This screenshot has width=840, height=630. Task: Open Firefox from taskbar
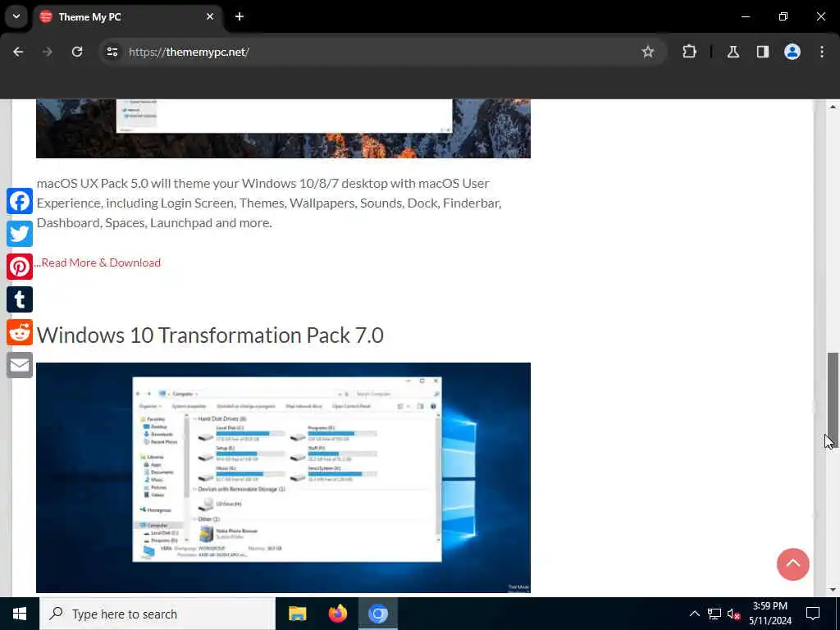[x=337, y=614]
